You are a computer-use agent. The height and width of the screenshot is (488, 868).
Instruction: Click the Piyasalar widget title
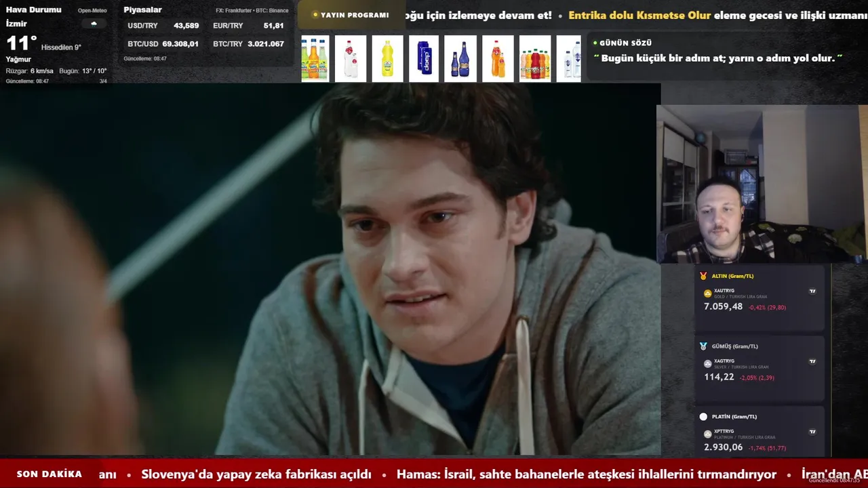142,9
